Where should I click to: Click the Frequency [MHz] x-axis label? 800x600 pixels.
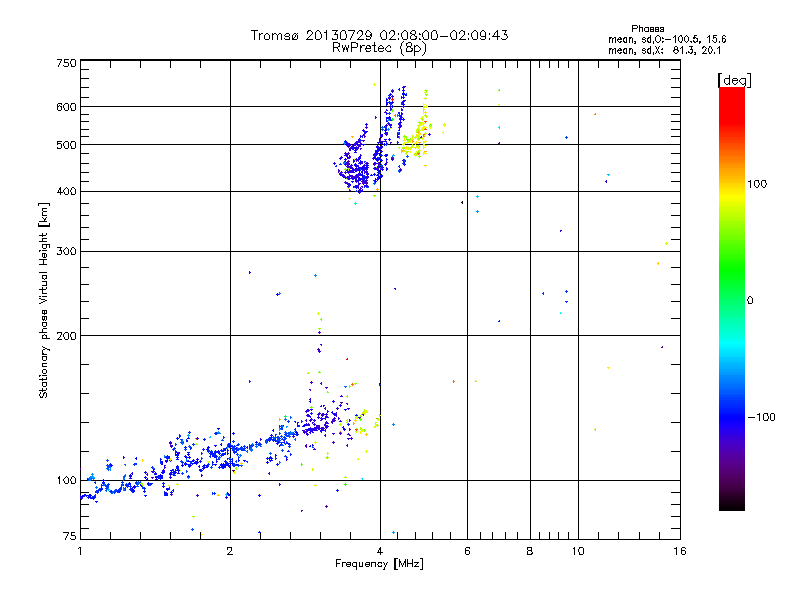click(379, 565)
